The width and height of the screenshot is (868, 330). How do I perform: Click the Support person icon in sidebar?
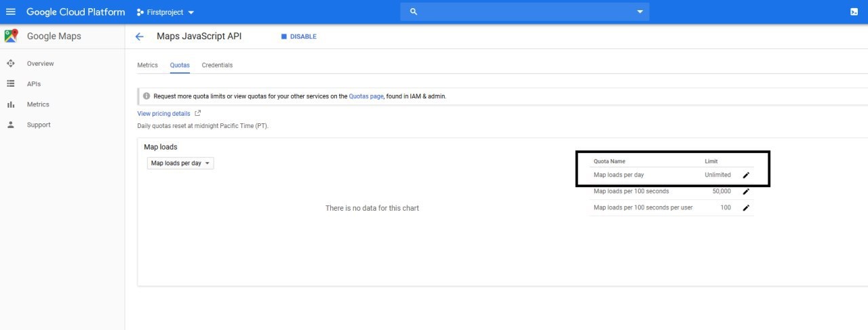coord(10,125)
